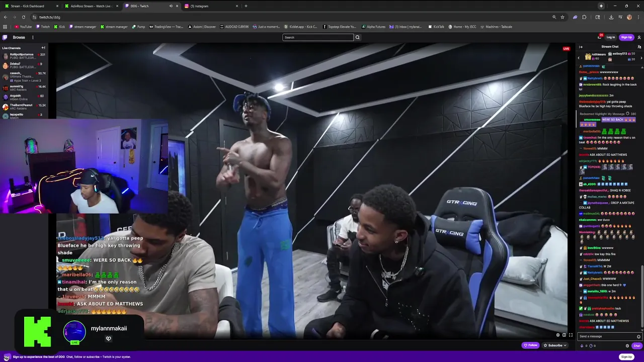The image size is (644, 362).
Task: Open emote picker in chat input
Action: [639, 336]
